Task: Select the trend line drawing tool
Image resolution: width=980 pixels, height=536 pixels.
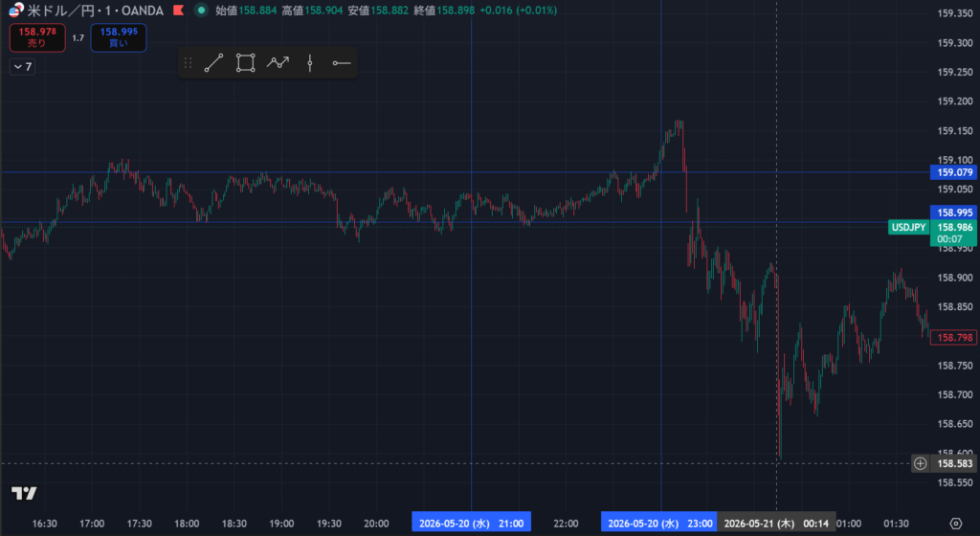Action: [x=213, y=63]
